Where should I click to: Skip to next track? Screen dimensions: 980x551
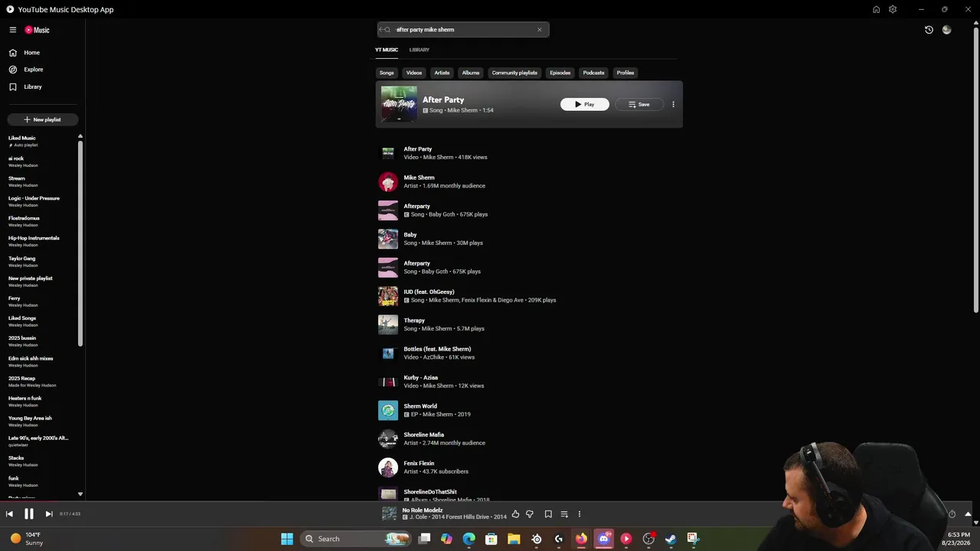click(x=48, y=514)
